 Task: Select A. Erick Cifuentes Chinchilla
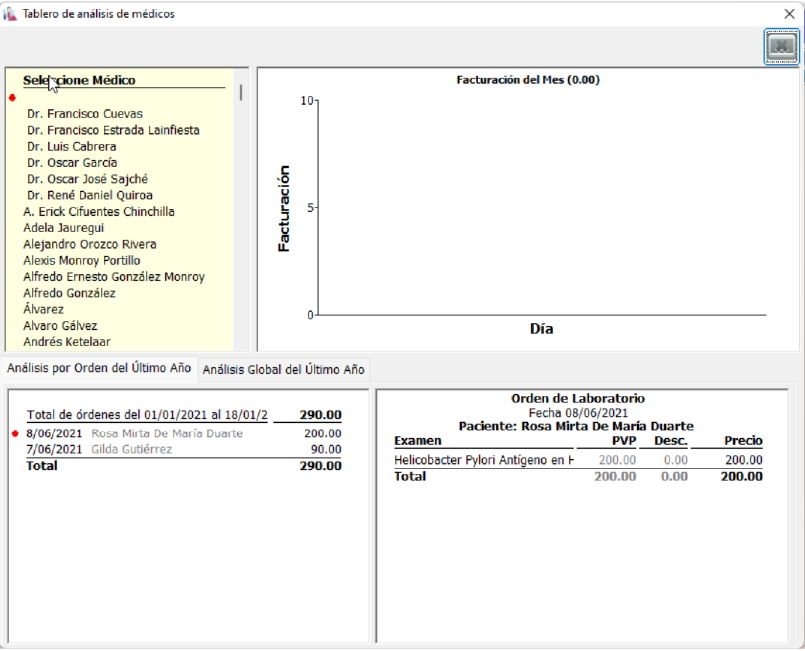(x=99, y=212)
